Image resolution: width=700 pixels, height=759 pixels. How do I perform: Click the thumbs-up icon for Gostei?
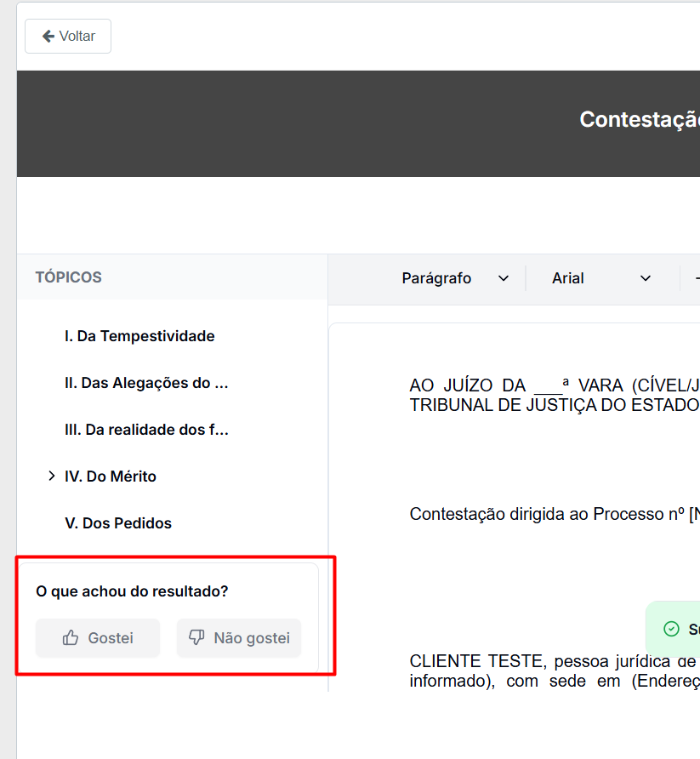pos(71,637)
